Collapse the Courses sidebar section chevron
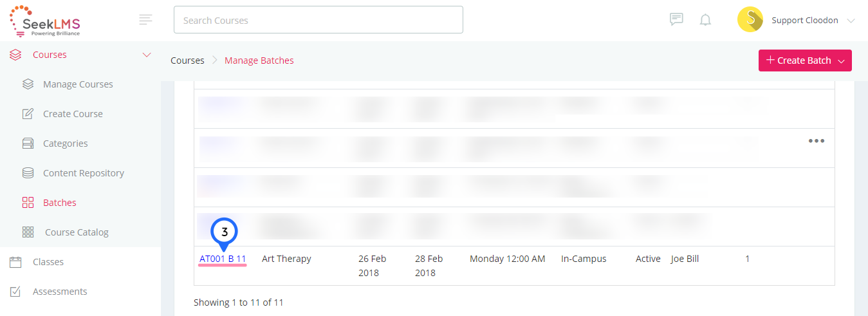Image resolution: width=868 pixels, height=316 pixels. (x=146, y=55)
